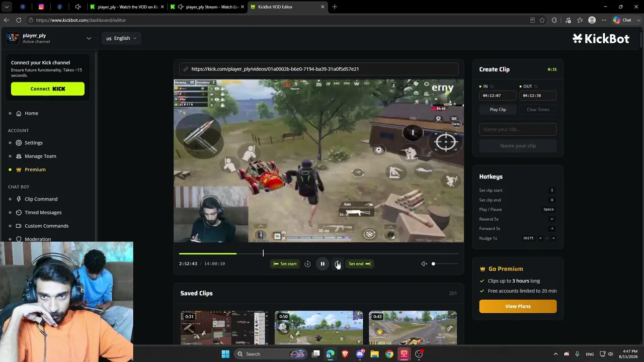Click the browser back arrow
Viewport: 644px width, 362px height.
[7, 20]
